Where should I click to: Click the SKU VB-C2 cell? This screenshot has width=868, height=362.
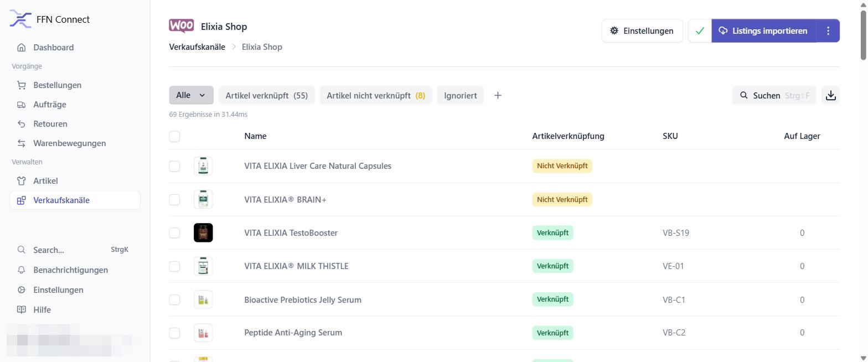pyautogui.click(x=674, y=333)
